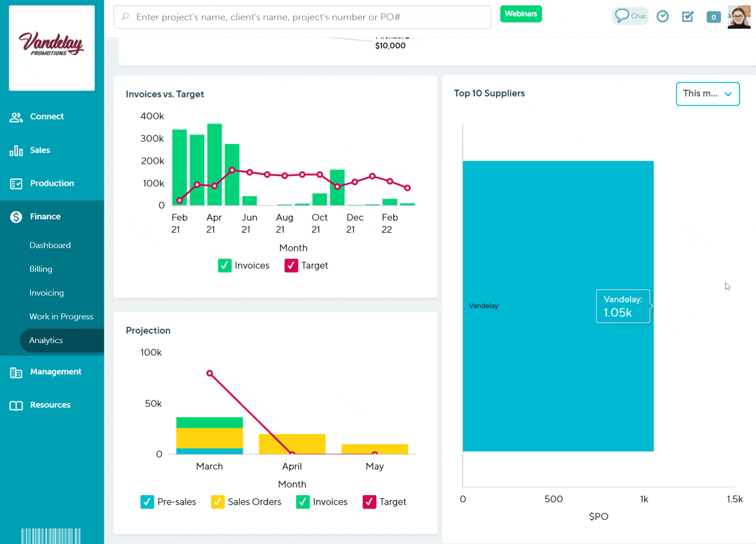Click the Chat speech bubble icon
Image resolution: width=756 pixels, height=544 pixels.
click(622, 16)
